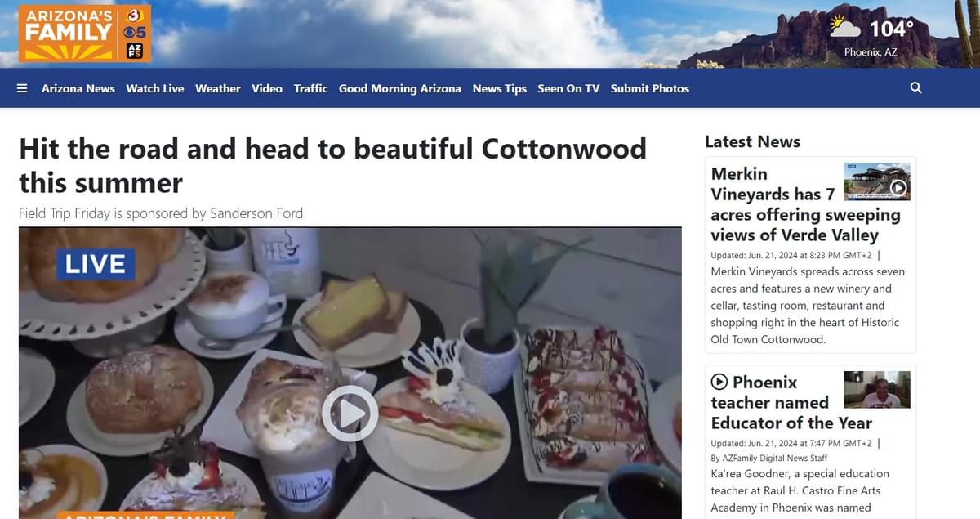Select Video in the navigation bar
980x519 pixels.
tap(267, 88)
